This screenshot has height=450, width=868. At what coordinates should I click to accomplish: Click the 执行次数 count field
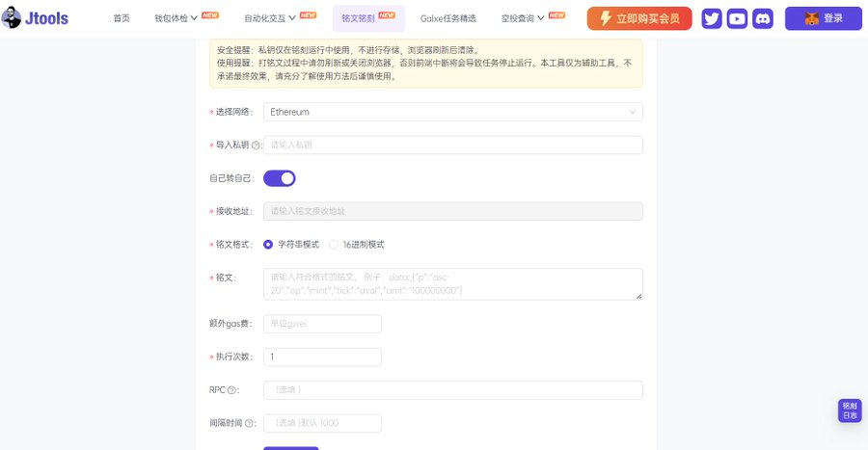pos(323,357)
